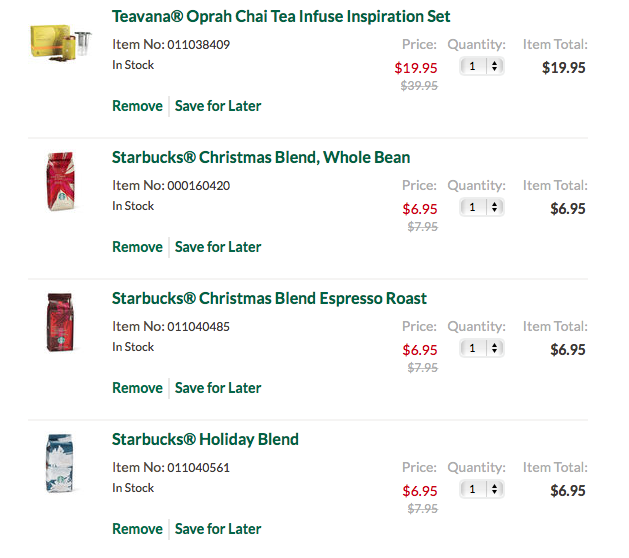Expand quantity selector for Christmas Blend Espresso Roast
The width and height of the screenshot is (629, 558).
tap(482, 348)
